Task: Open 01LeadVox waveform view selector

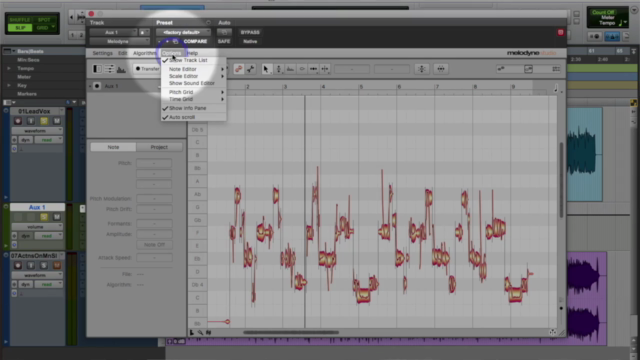Action: click(37, 131)
